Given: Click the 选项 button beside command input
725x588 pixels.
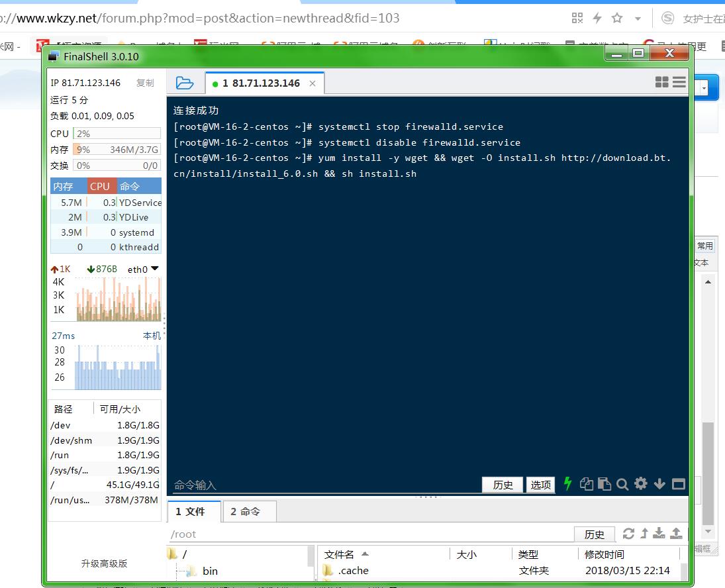Looking at the screenshot, I should click(x=540, y=485).
